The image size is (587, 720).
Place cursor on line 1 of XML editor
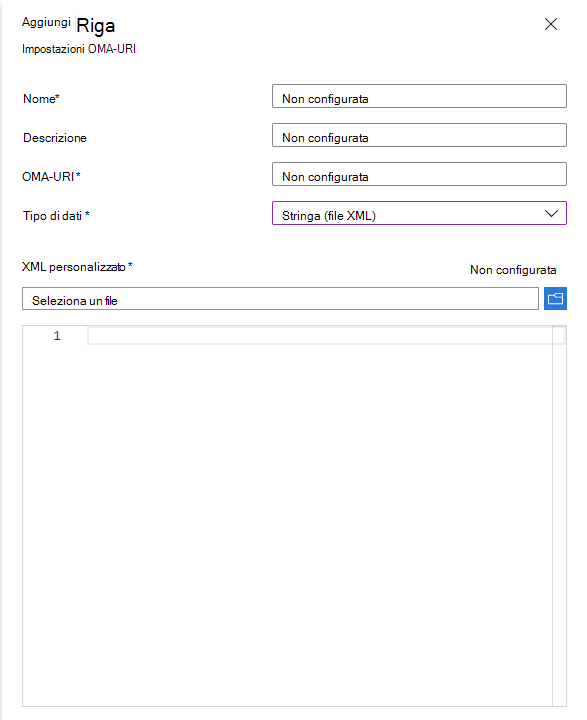[320, 336]
